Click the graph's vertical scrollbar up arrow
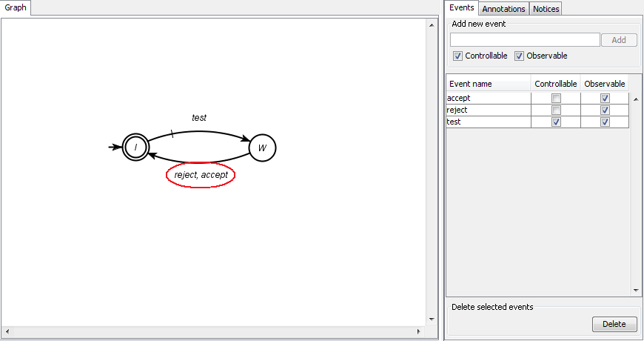This screenshot has width=644, height=341. pyautogui.click(x=432, y=24)
